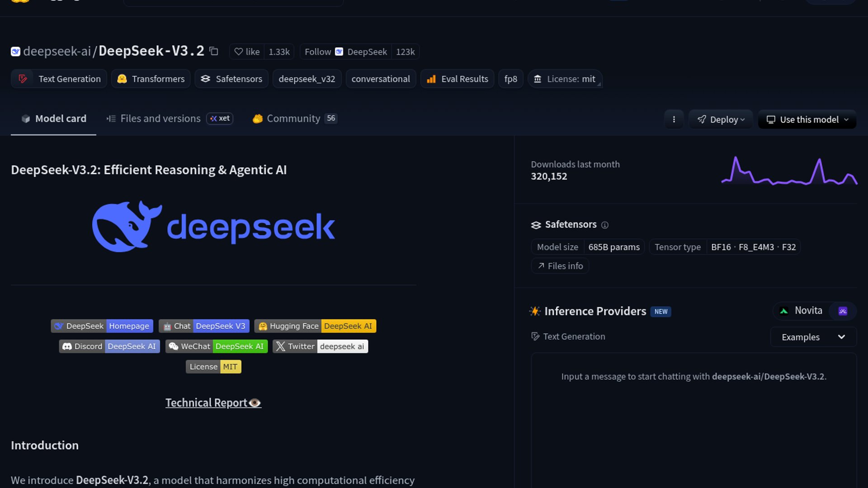
Task: Follow the DeepSeek organization
Action: pos(318,52)
